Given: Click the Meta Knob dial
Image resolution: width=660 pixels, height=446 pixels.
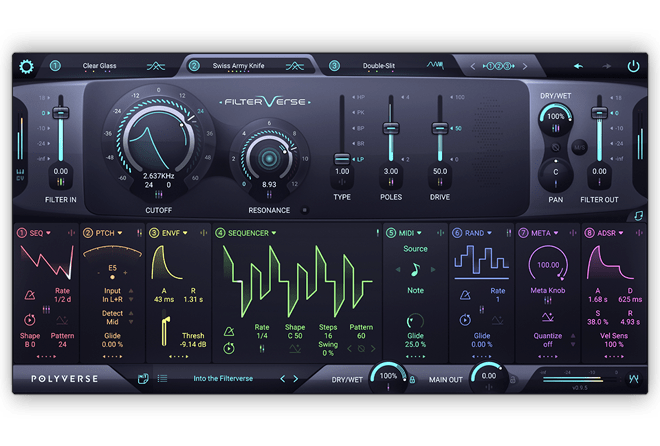Looking at the screenshot, I should coord(547,268).
